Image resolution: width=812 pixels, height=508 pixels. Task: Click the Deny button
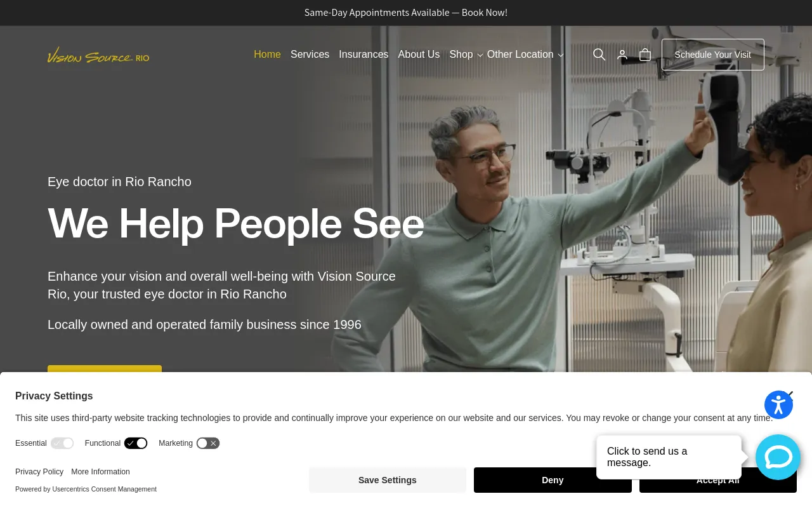[x=553, y=480]
